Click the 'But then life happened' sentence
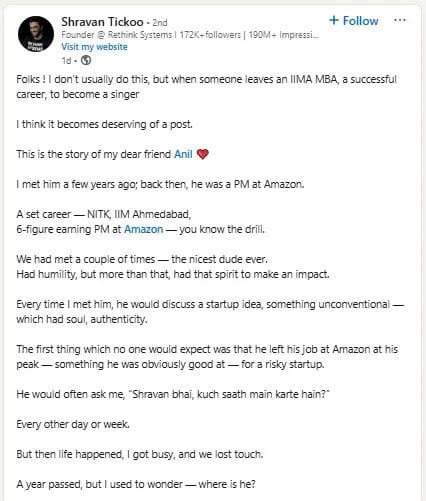The height and width of the screenshot is (501, 426). coord(140,454)
